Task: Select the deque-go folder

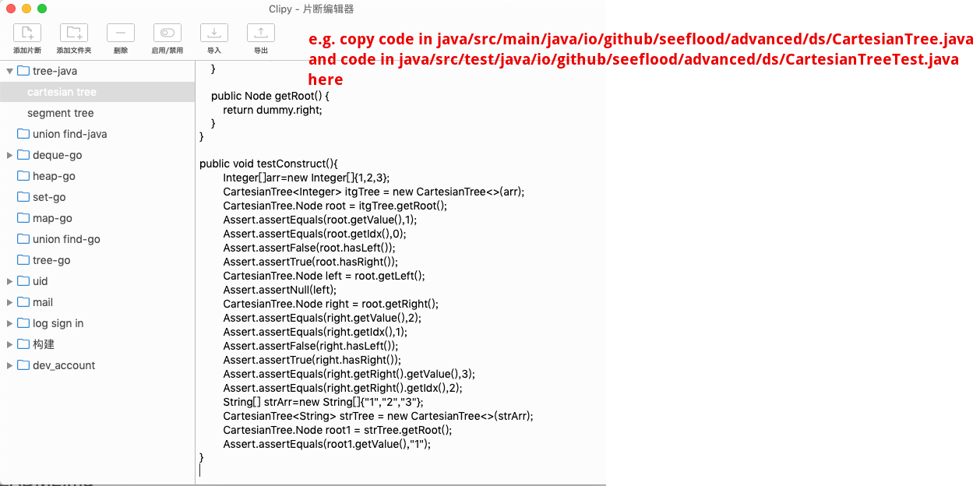Action: (x=97, y=155)
